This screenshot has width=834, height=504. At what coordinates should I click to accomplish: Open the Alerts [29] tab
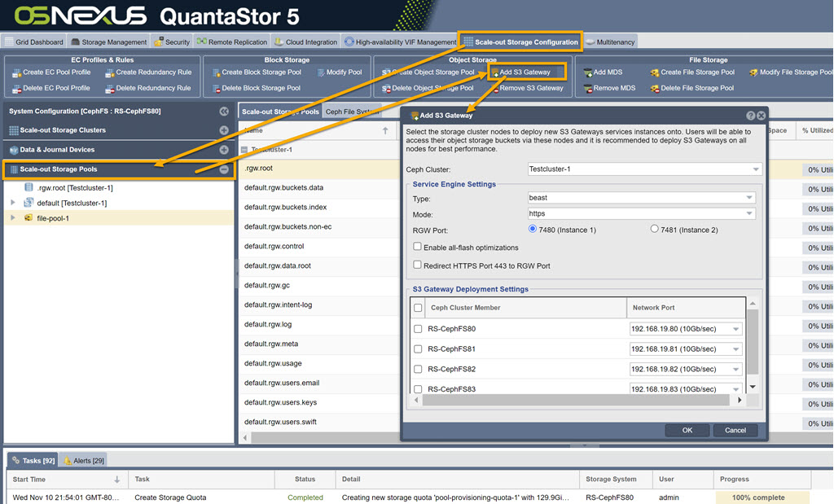point(85,460)
